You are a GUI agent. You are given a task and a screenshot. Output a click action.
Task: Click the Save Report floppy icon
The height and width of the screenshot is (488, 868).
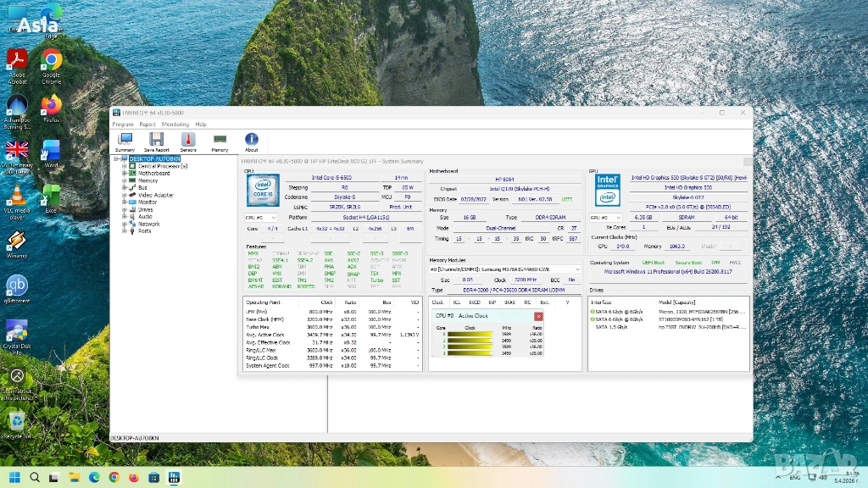tap(157, 141)
